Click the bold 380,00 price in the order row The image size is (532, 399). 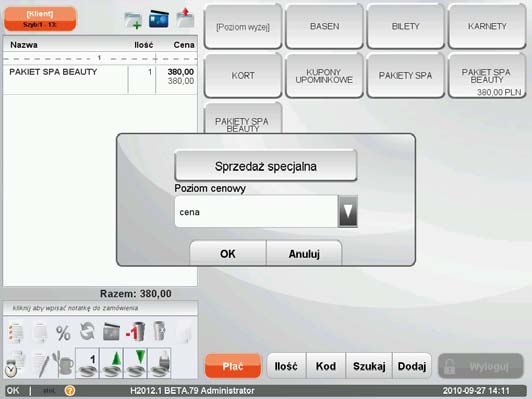coord(180,72)
